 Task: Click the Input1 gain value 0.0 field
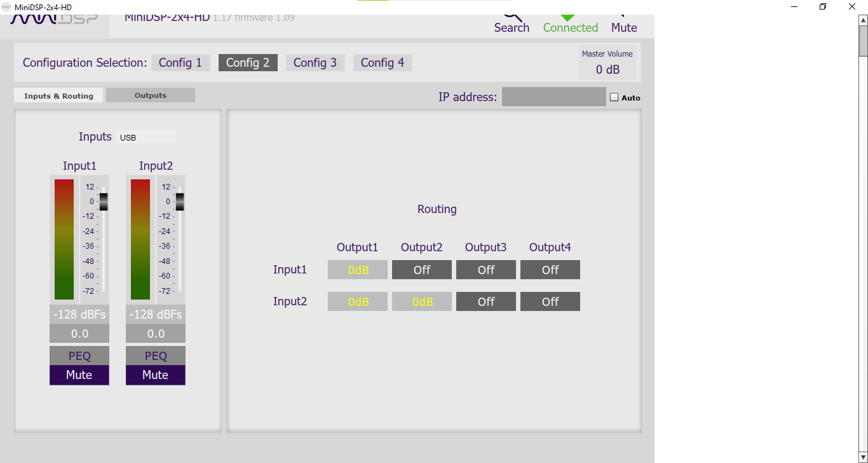click(79, 333)
